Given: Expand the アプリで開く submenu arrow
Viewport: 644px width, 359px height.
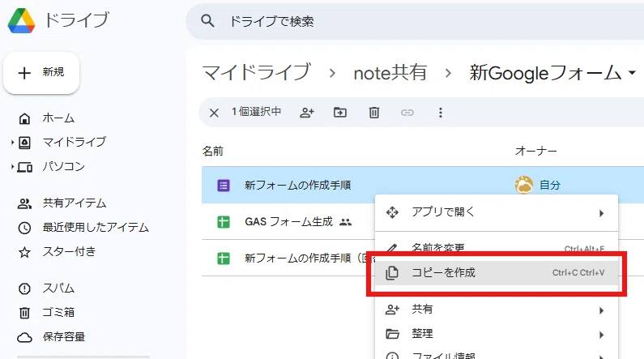Looking at the screenshot, I should click(x=602, y=213).
